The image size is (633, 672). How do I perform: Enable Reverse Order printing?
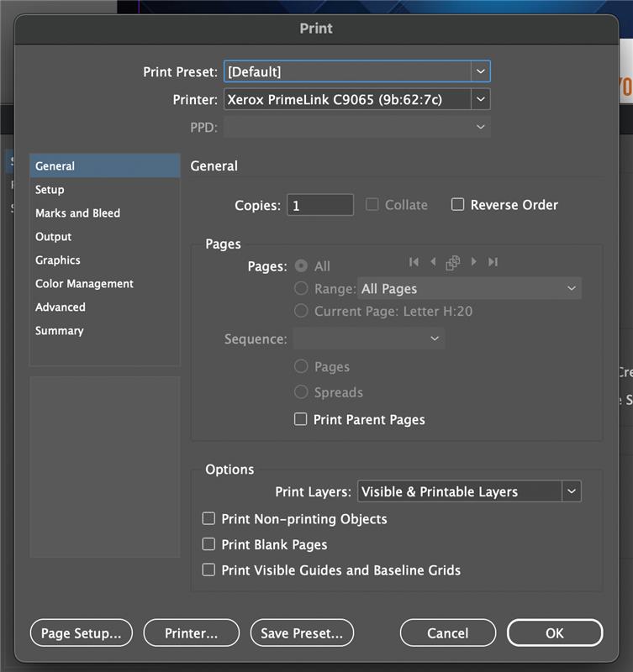[x=457, y=204]
